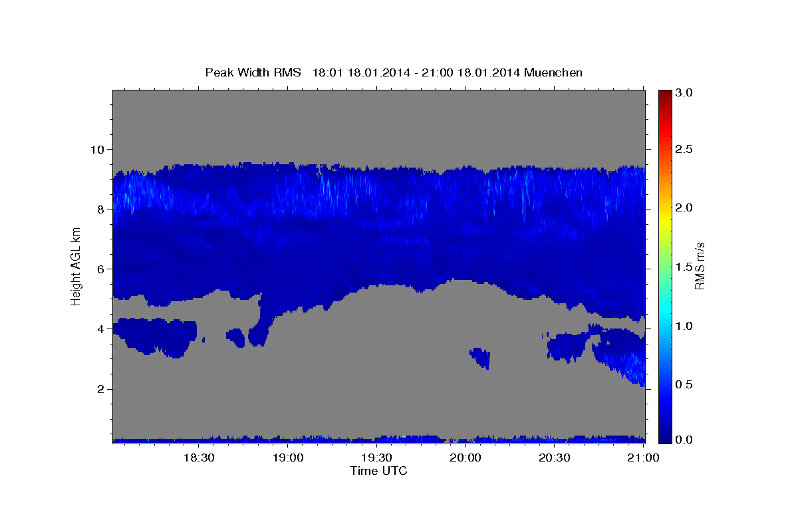Click the 'RMS m/s' colorbar title
Screen dimensions: 798x532
click(x=700, y=266)
